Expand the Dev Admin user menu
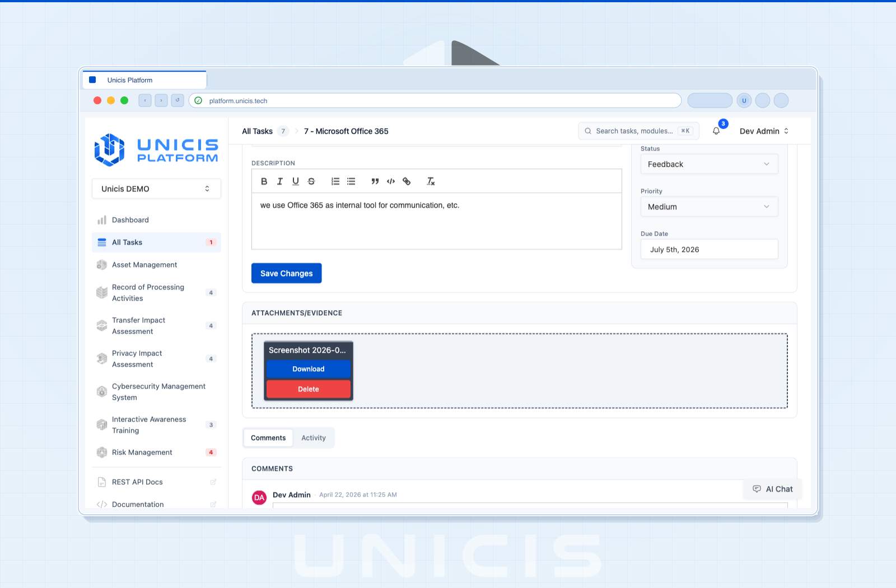The width and height of the screenshot is (896, 588). click(x=764, y=131)
